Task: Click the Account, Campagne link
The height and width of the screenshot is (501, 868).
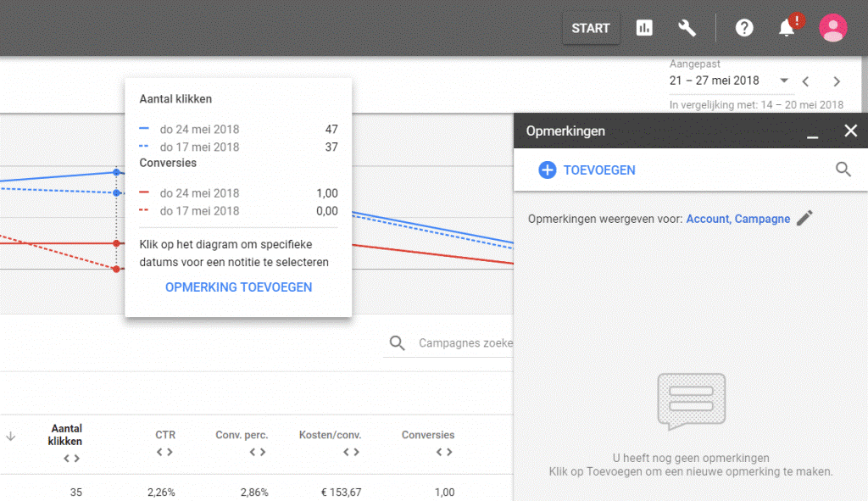Action: click(737, 219)
